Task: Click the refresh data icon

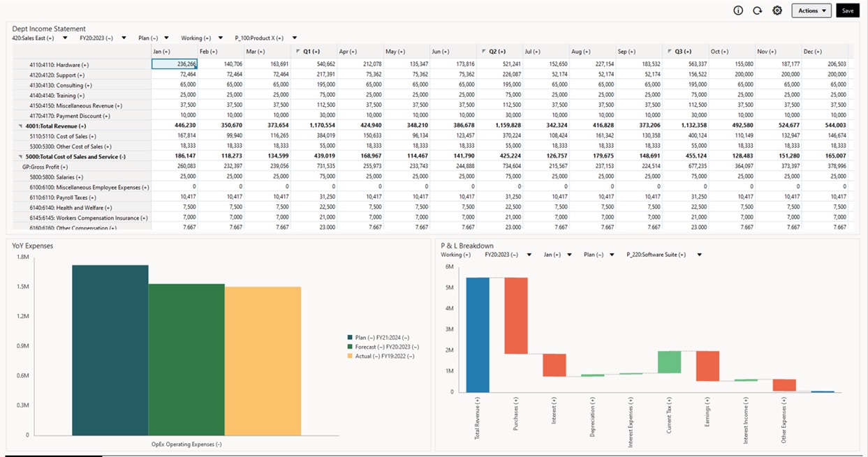Action: tap(758, 10)
